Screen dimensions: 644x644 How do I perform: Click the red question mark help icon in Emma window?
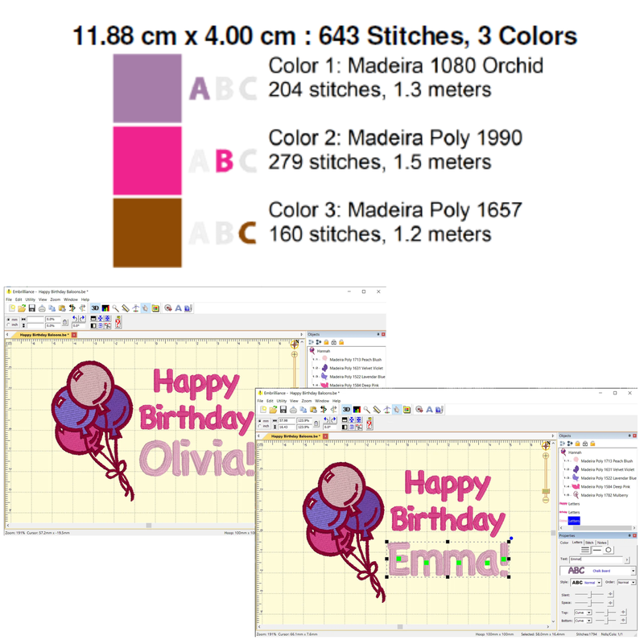[x=369, y=423]
